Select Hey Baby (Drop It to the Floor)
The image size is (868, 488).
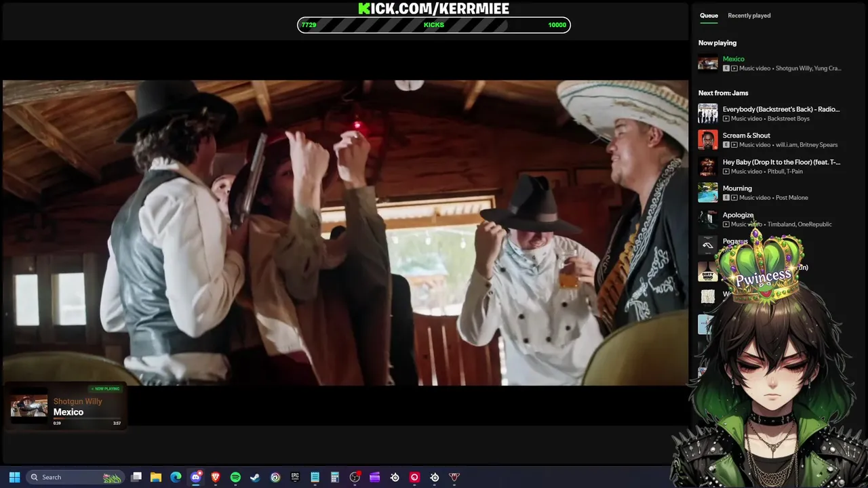781,162
